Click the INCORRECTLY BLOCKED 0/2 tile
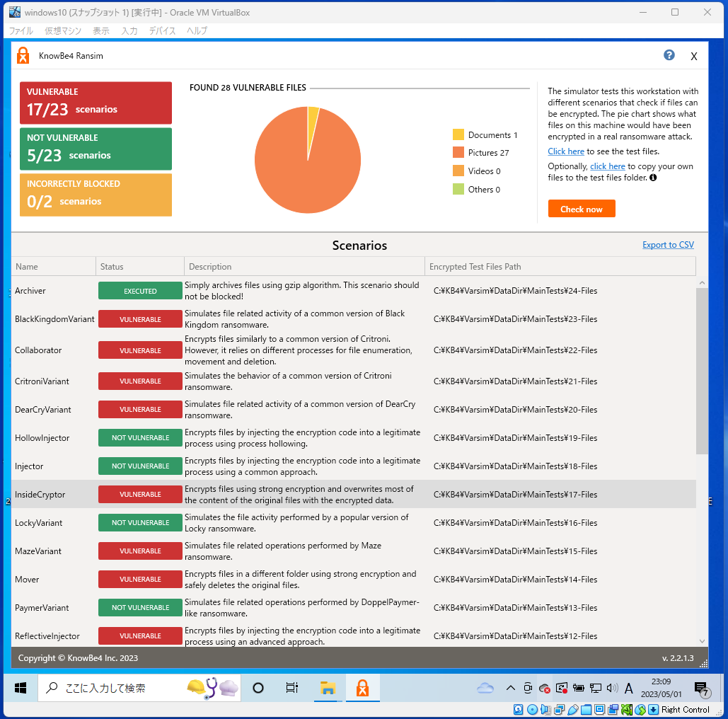The width and height of the screenshot is (728, 719). point(96,195)
